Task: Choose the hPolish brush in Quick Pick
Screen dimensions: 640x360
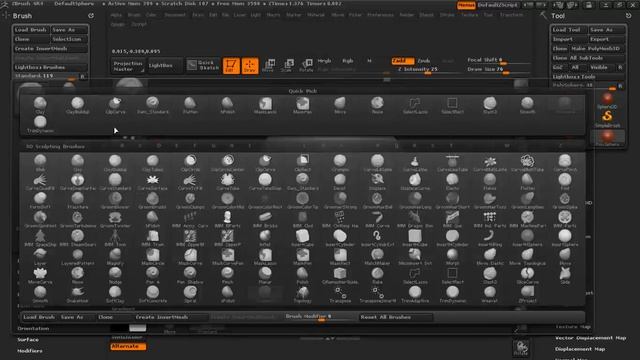Action: click(x=227, y=105)
